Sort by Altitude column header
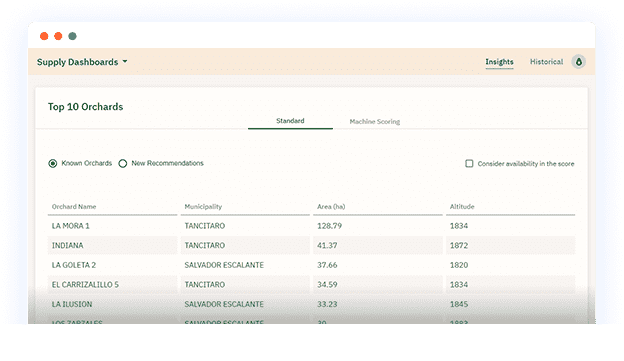Screen dimensions: 624x361 (x=462, y=207)
